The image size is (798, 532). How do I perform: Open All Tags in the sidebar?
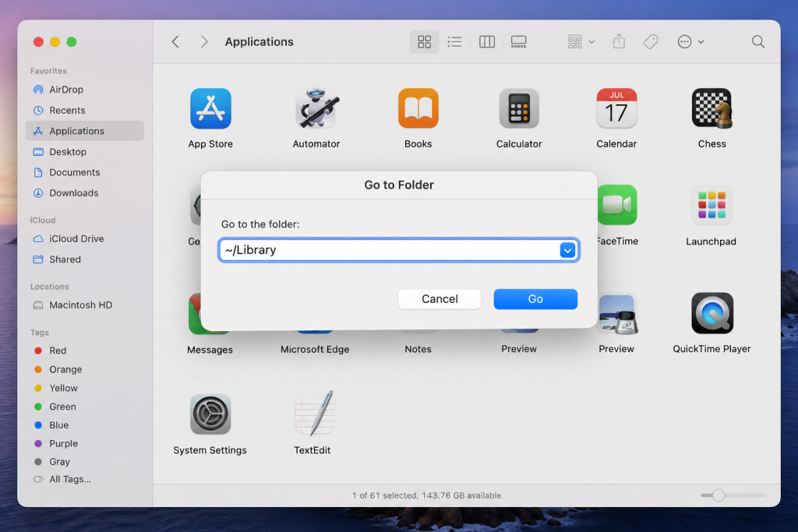coord(84,479)
